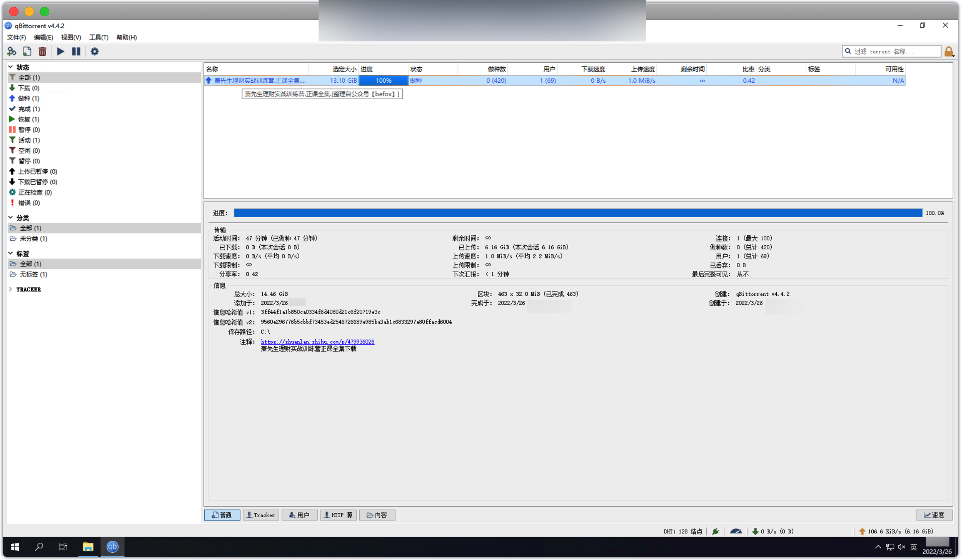This screenshot has height=560, width=961.
Task: Sort by 上传速度 column header
Action: click(632, 69)
